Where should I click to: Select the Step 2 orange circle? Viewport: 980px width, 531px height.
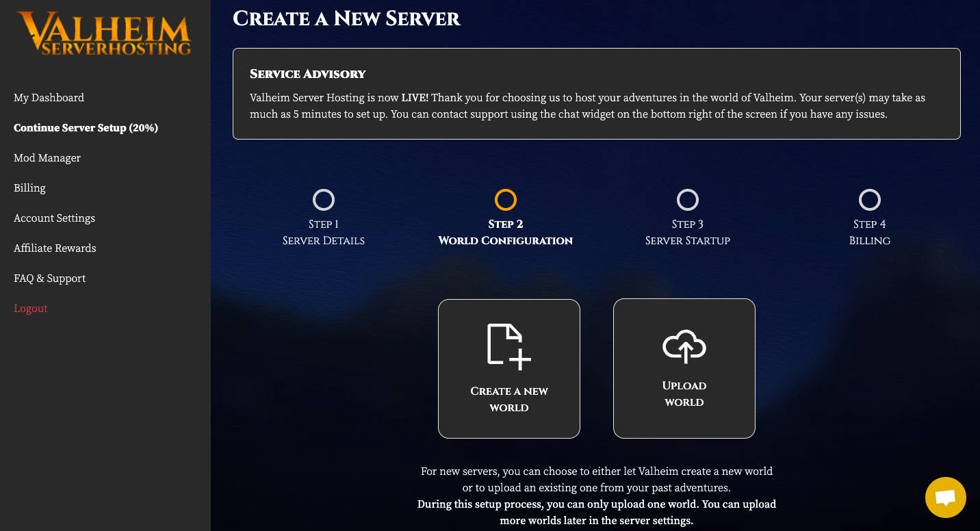pos(505,200)
